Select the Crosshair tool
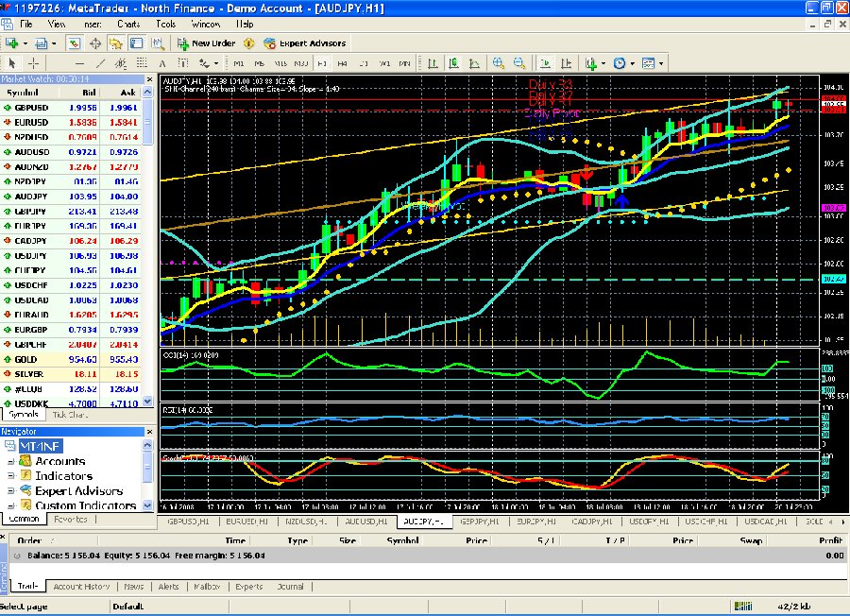This screenshot has height=616, width=850. [x=33, y=63]
